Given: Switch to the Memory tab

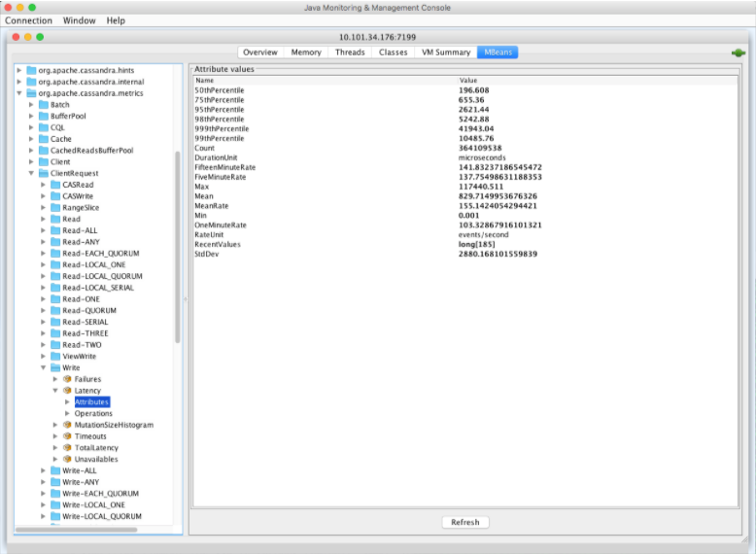Looking at the screenshot, I should coord(306,52).
